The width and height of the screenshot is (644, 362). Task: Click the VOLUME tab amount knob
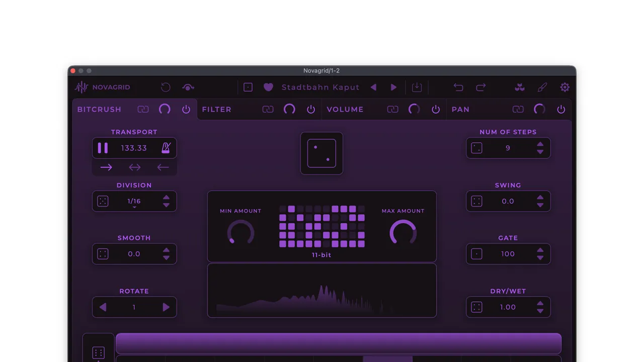[414, 109]
